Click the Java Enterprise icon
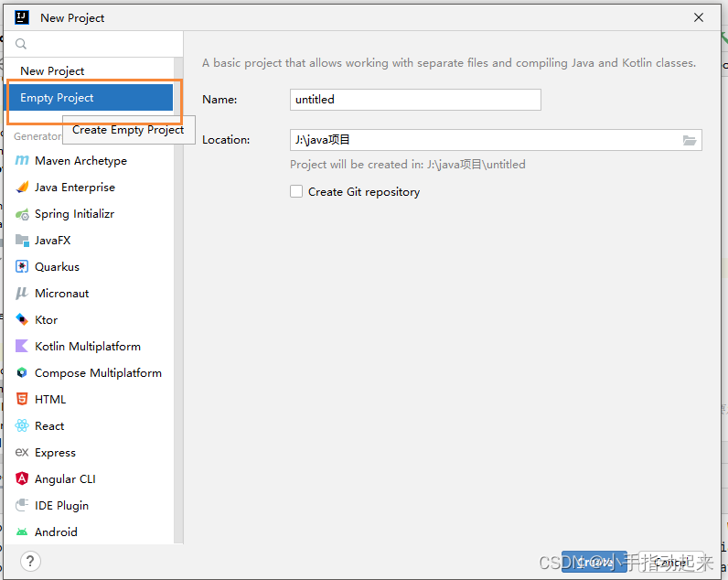 [x=22, y=188]
